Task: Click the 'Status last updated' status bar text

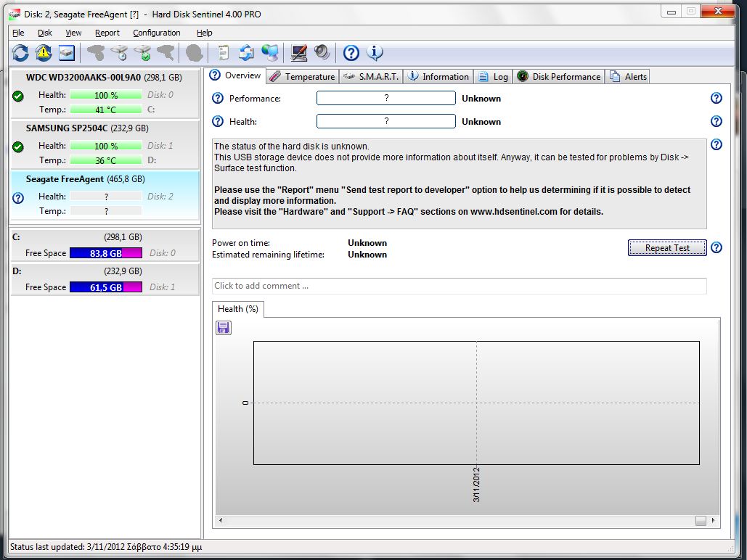Action: (106, 547)
